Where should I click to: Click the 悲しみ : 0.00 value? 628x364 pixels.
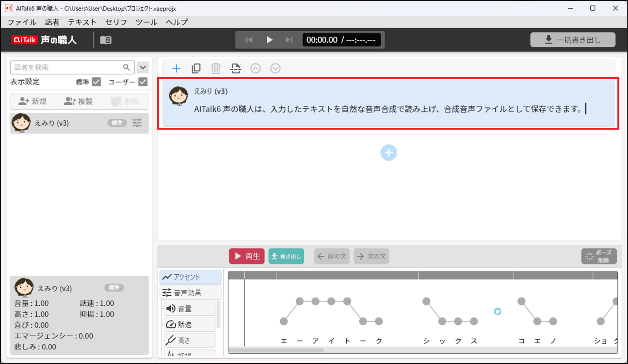(x=35, y=347)
